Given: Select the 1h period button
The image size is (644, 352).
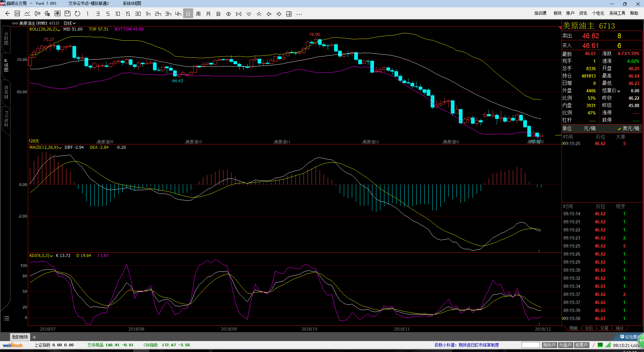Looking at the screenshot, I should click(x=148, y=14).
